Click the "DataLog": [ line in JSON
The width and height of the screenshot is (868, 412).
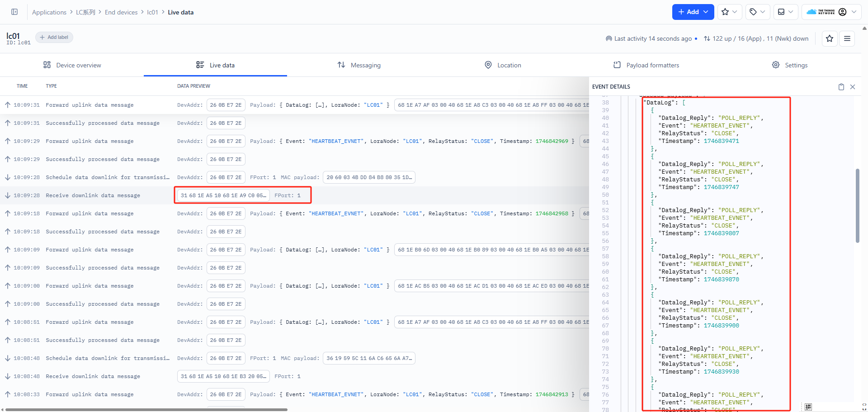[x=665, y=103]
